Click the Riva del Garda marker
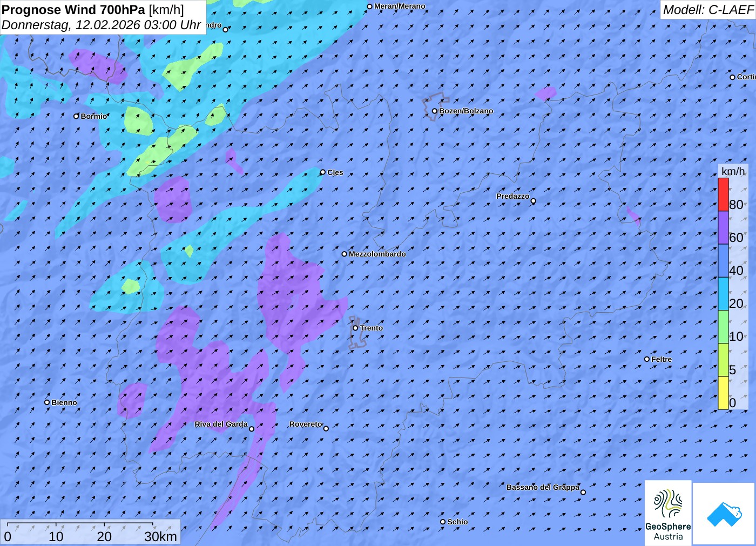Image resolution: width=756 pixels, height=546 pixels. (252, 429)
